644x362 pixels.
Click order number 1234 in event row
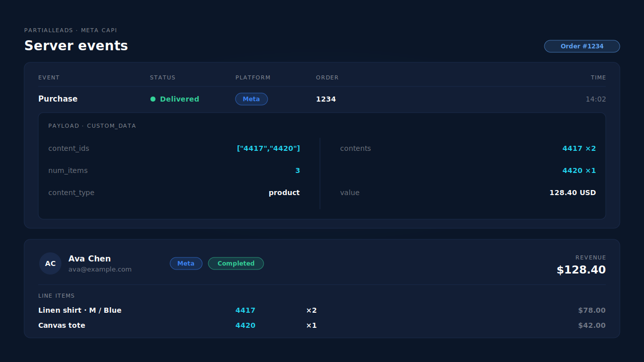326,99
